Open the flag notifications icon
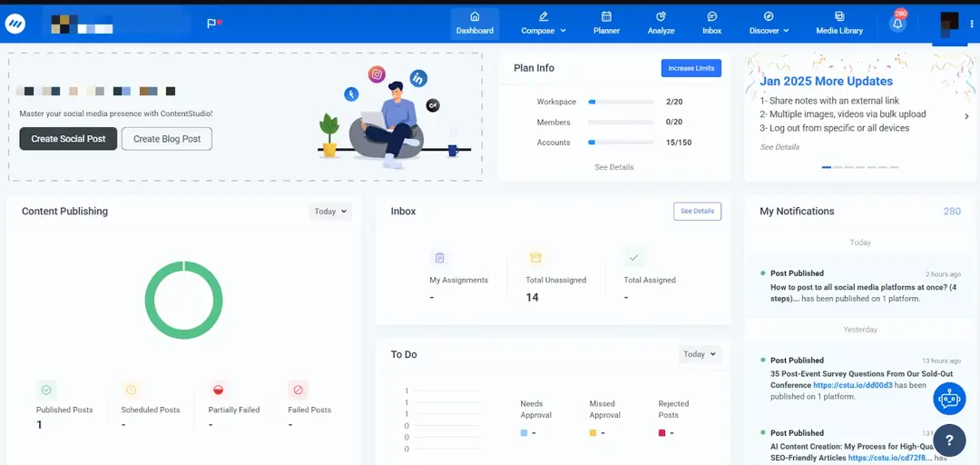 214,24
